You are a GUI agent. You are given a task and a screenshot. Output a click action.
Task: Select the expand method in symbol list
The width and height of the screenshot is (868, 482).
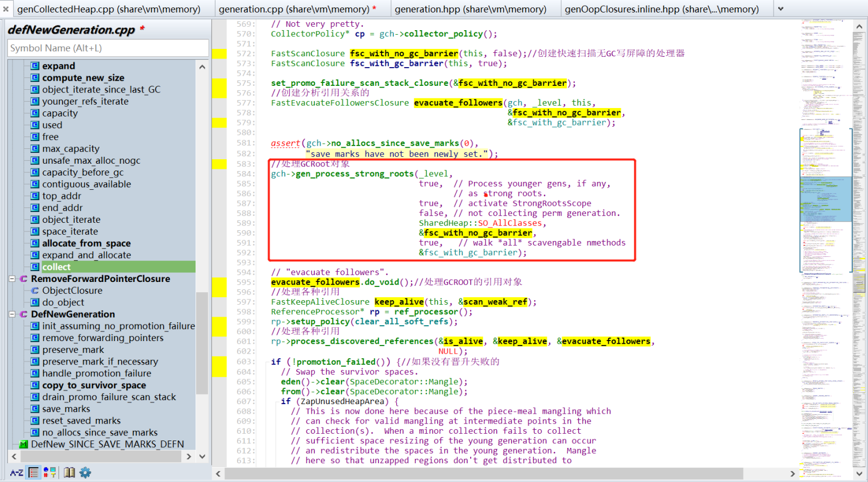[59, 66]
